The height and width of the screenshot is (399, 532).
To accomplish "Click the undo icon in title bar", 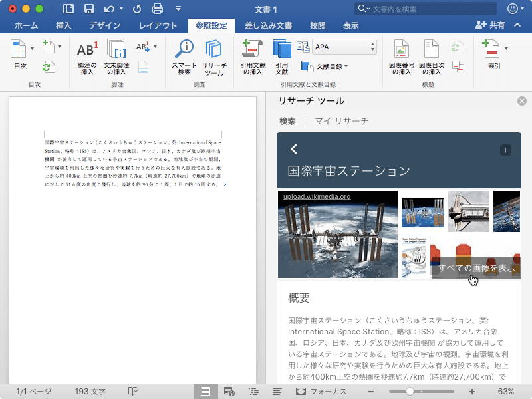I will (109, 9).
